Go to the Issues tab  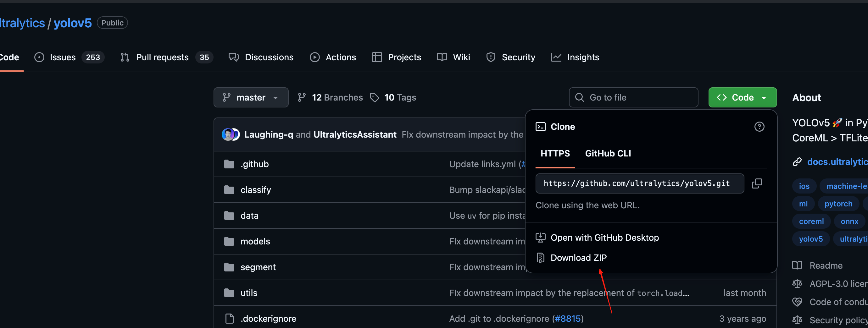click(63, 57)
